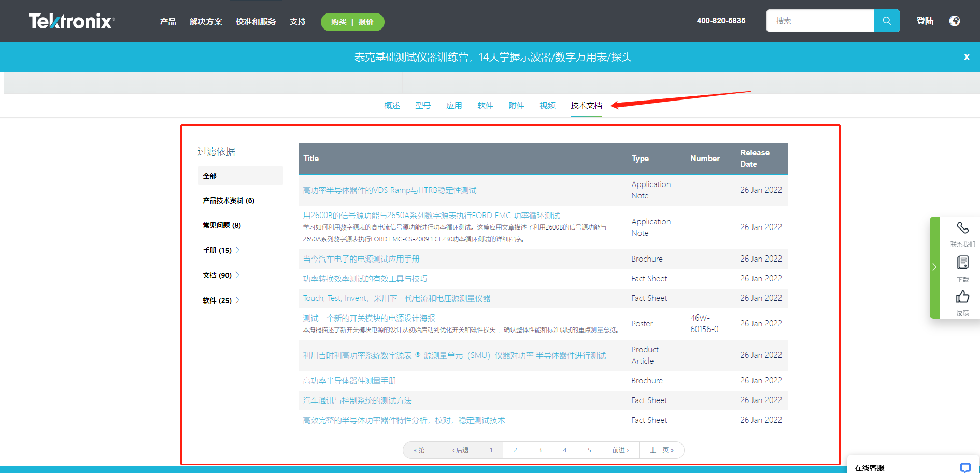
Task: Open the online chat bubble icon
Action: [965, 467]
